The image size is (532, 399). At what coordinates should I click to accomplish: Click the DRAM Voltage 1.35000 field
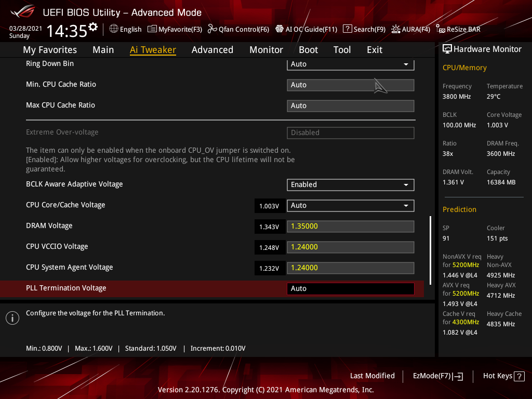point(351,227)
